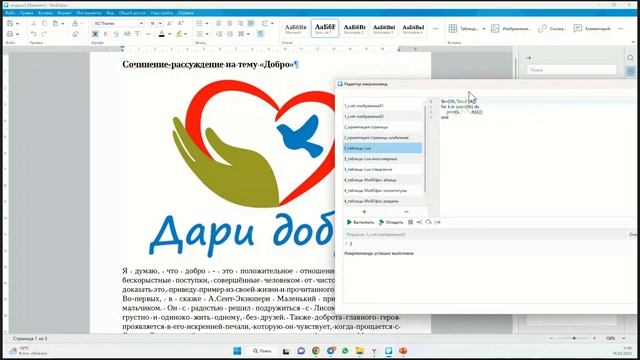The image size is (640, 360).
Task: Click the highlight color marker swatch
Action: pos(179,34)
